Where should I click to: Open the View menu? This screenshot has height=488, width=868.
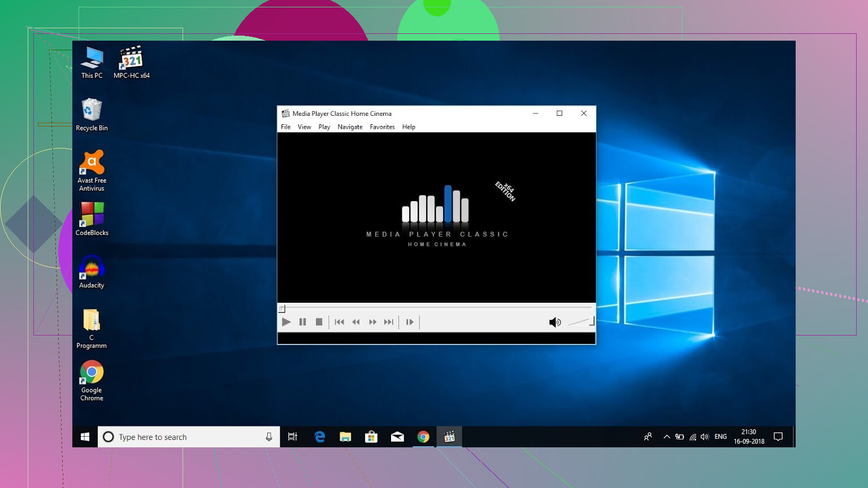tap(305, 127)
